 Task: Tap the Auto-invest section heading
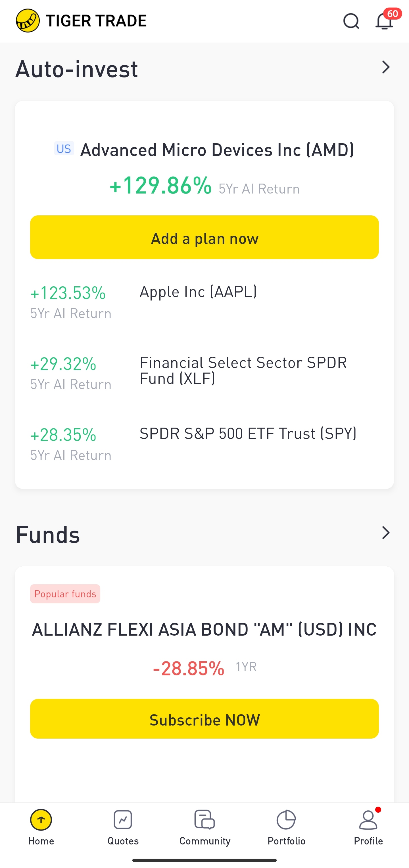coord(77,69)
